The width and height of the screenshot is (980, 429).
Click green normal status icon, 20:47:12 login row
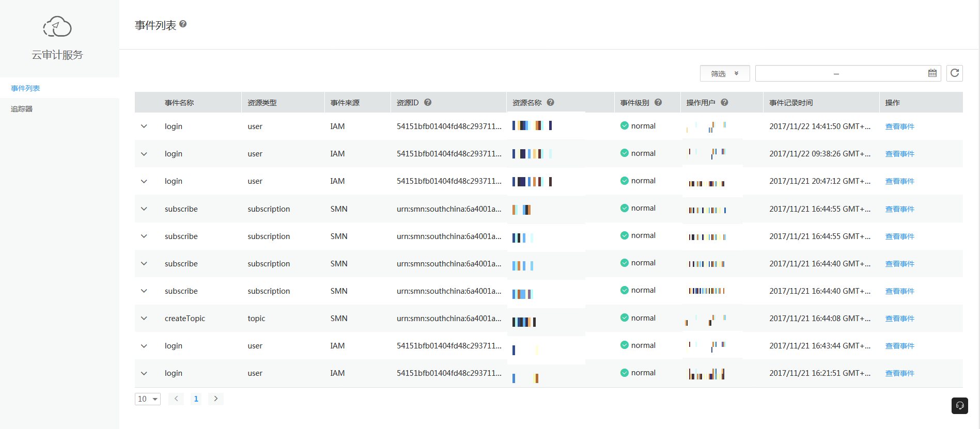[625, 181]
